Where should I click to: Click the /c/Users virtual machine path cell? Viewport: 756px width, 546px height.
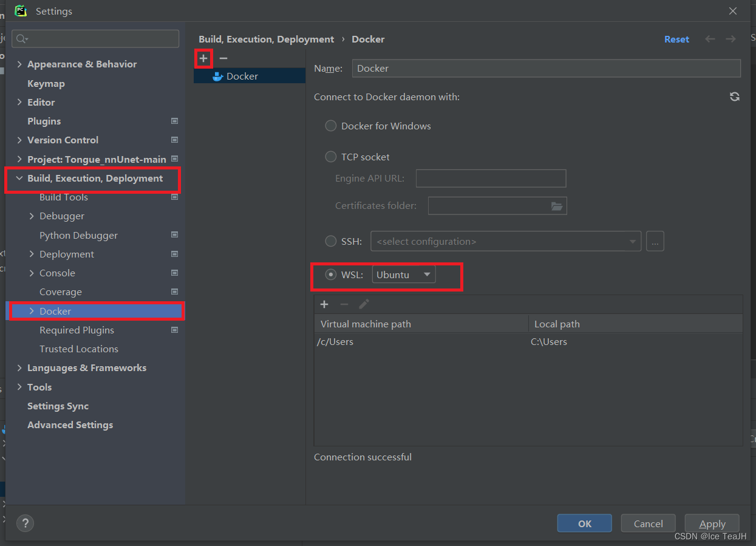click(x=421, y=341)
